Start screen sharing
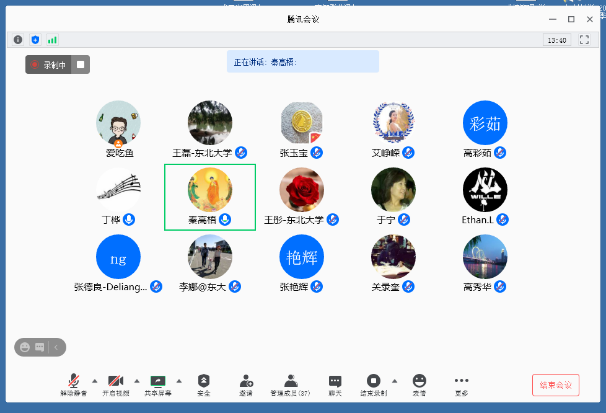The image size is (606, 413). pyautogui.click(x=158, y=383)
